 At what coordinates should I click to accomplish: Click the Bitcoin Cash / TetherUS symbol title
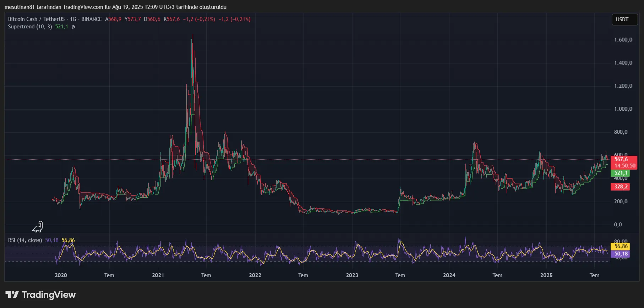coord(36,19)
